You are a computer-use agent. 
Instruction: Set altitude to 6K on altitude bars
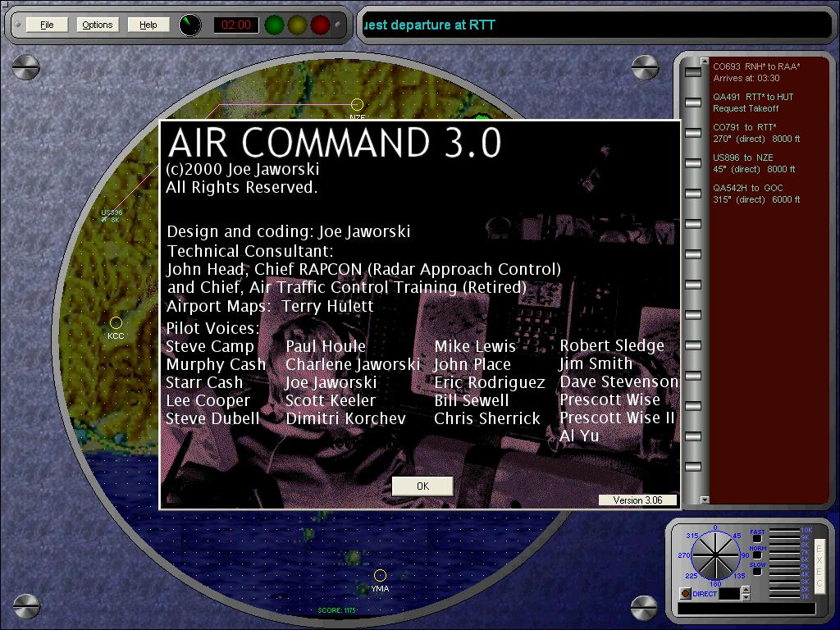click(785, 559)
